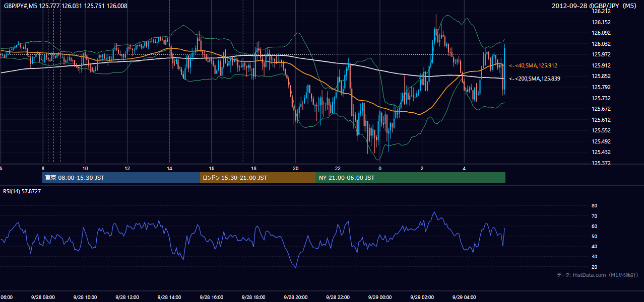The image size is (644, 302).
Task: Click the 9/28 10:00 time label
Action: [85, 297]
